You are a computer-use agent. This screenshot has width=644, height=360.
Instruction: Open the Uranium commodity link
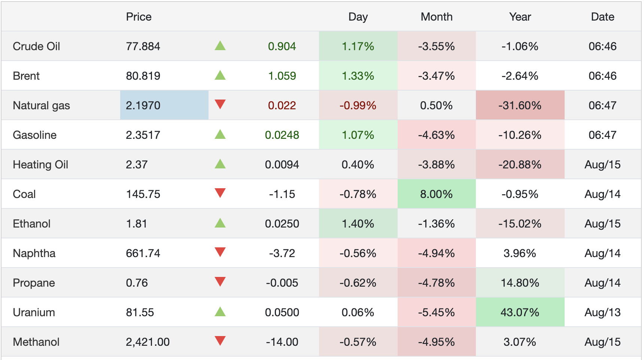click(x=34, y=312)
